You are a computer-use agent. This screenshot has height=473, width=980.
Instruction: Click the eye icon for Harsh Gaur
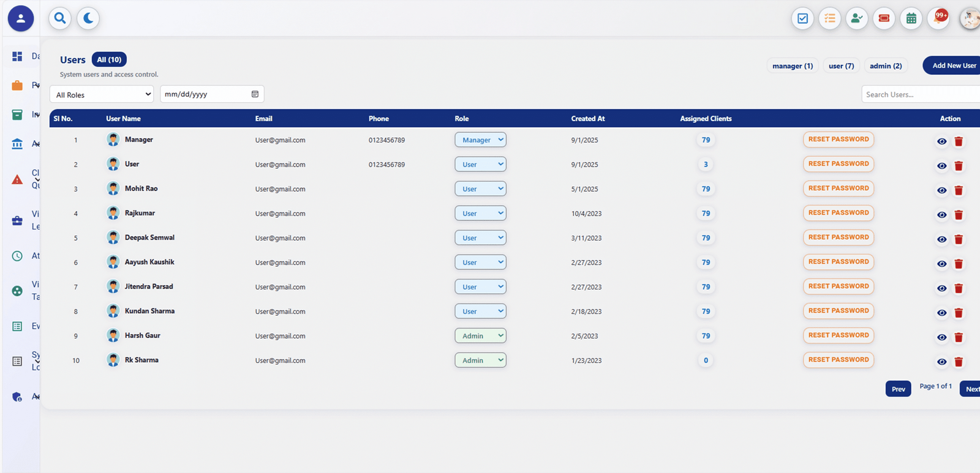coord(941,337)
